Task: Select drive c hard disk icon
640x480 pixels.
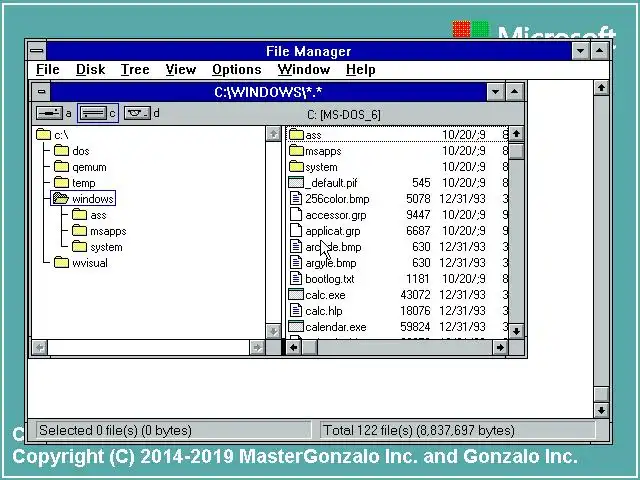Action: tap(93, 113)
